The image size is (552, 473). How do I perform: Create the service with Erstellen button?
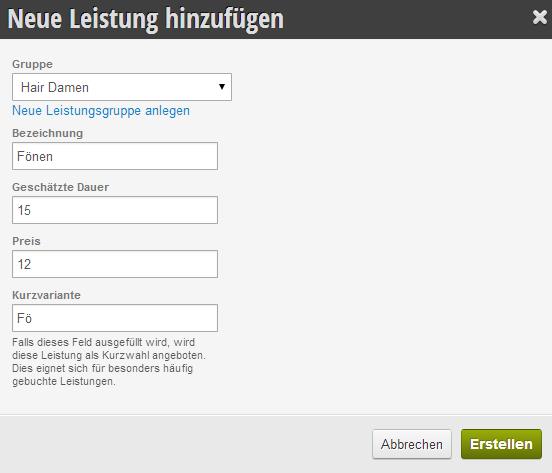click(x=501, y=444)
